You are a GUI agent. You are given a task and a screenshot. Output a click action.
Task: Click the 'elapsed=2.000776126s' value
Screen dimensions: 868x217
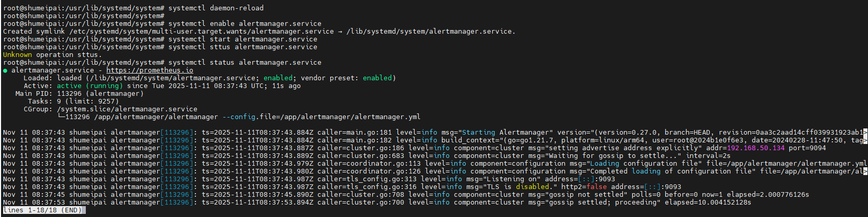768,195
